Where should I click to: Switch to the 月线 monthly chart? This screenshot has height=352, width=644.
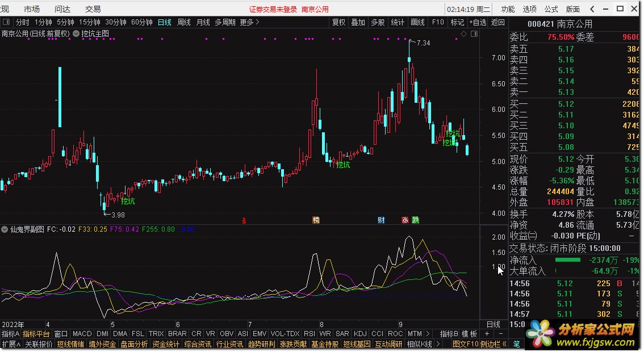[x=203, y=22]
